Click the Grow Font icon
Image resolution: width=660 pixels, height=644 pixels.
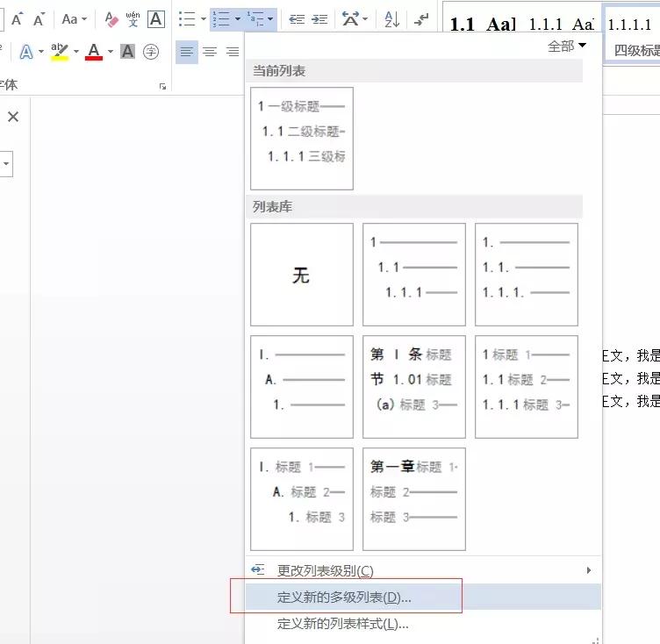pyautogui.click(x=17, y=19)
